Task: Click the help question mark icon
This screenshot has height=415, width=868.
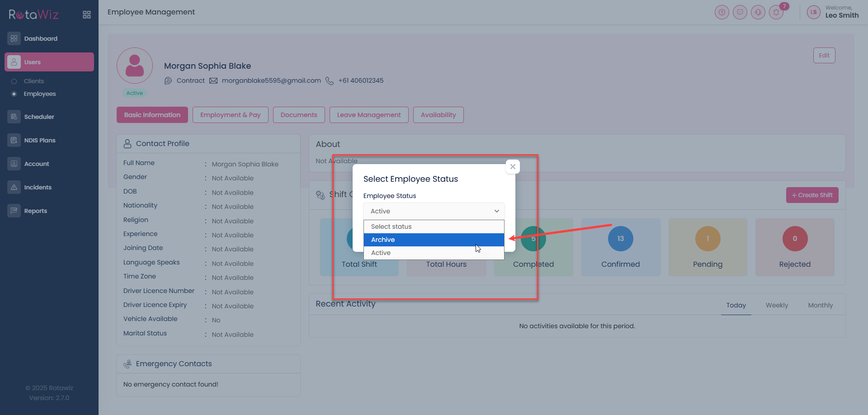Action: 722,12
